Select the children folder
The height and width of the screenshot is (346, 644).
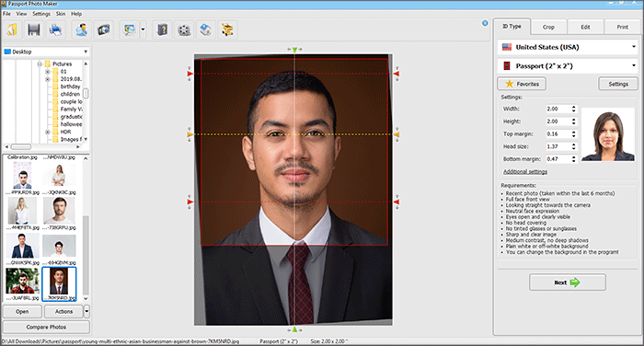coord(70,94)
